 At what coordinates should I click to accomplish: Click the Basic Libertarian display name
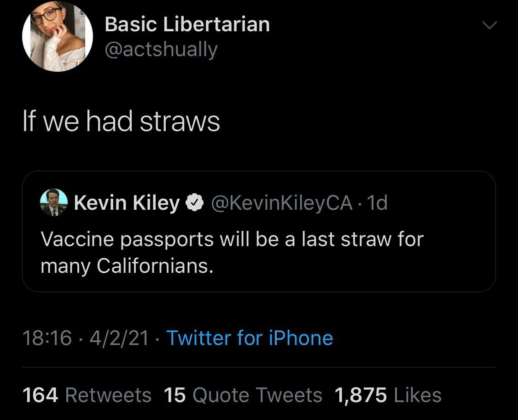(187, 24)
